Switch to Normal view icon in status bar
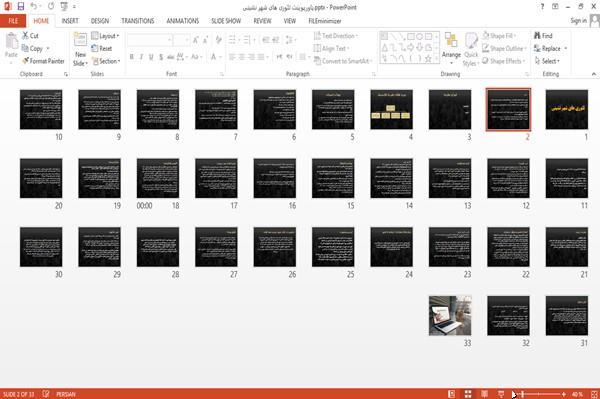600x399 pixels. [452, 394]
